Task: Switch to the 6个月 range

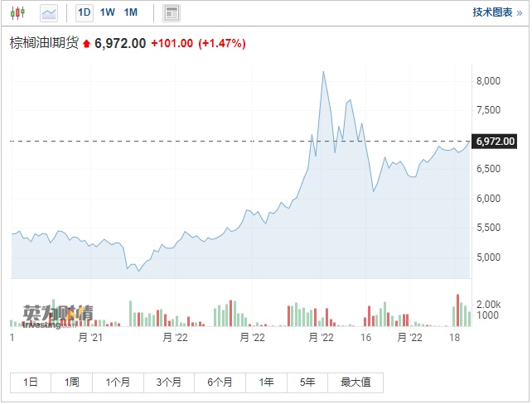Action: click(220, 382)
